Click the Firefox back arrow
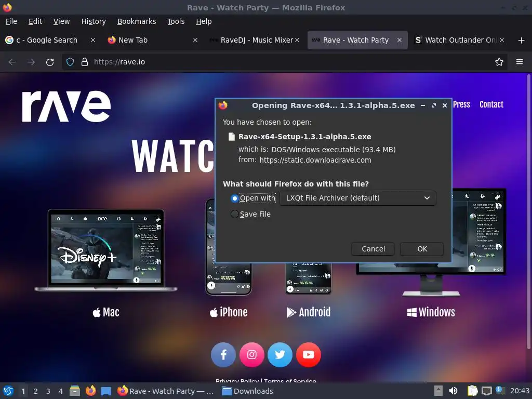 pyautogui.click(x=12, y=62)
